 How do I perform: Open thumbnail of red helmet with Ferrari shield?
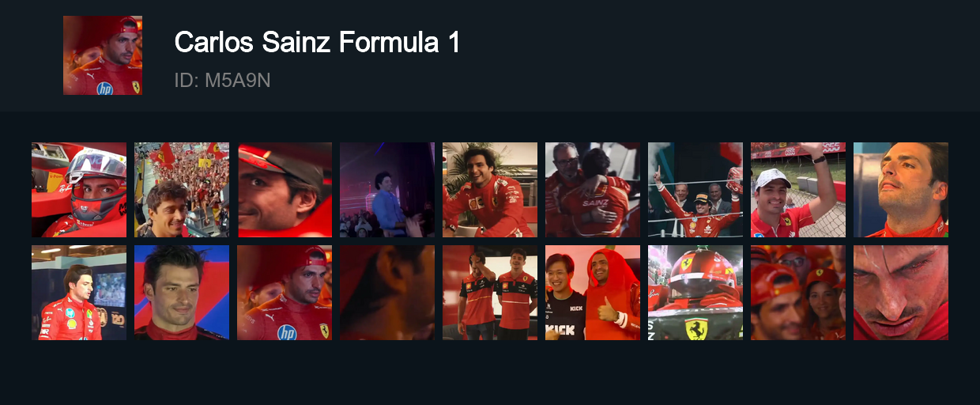tap(695, 293)
